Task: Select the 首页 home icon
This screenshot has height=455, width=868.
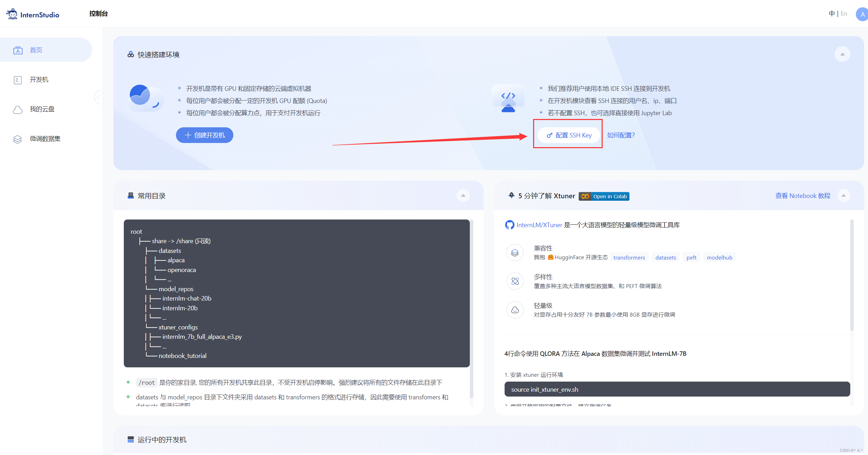Action: 18,50
